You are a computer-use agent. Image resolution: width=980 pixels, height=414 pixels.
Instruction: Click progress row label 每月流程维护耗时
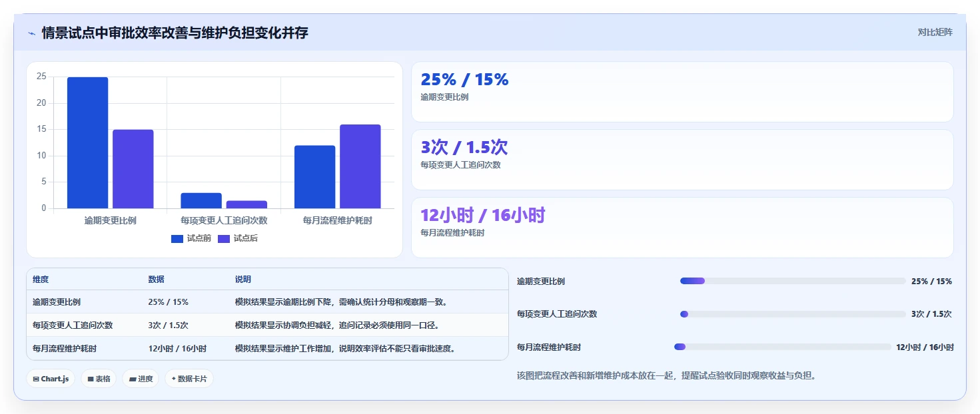point(549,347)
